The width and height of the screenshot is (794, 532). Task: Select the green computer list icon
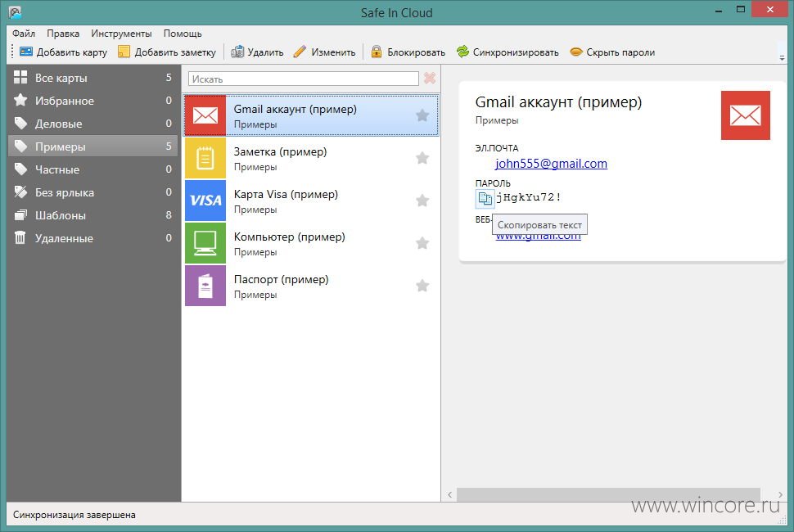point(205,243)
